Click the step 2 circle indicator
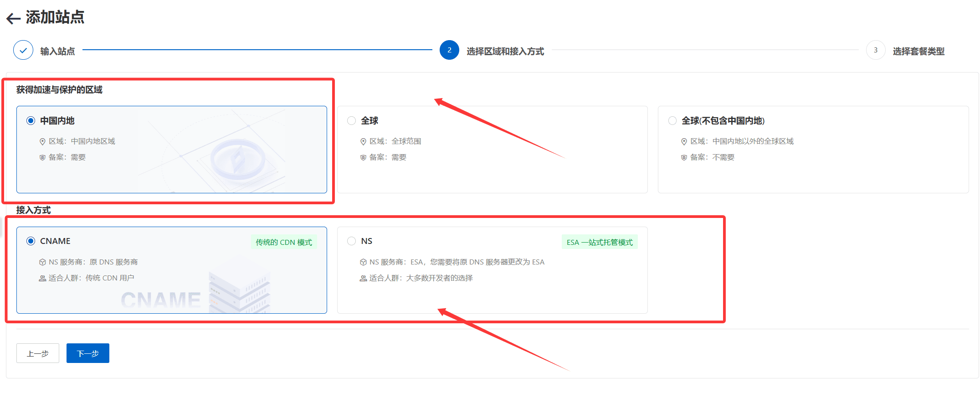The width and height of the screenshot is (980, 404). click(x=449, y=50)
